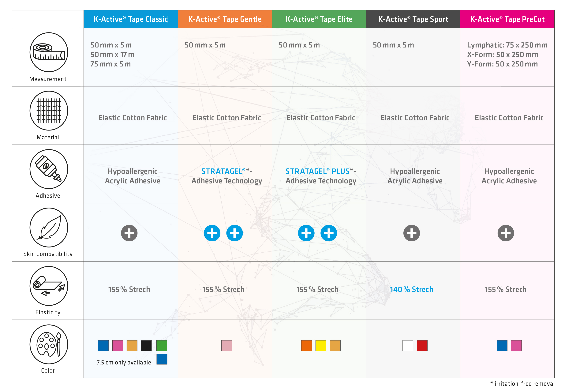Click the 140 % Strech text

point(411,289)
